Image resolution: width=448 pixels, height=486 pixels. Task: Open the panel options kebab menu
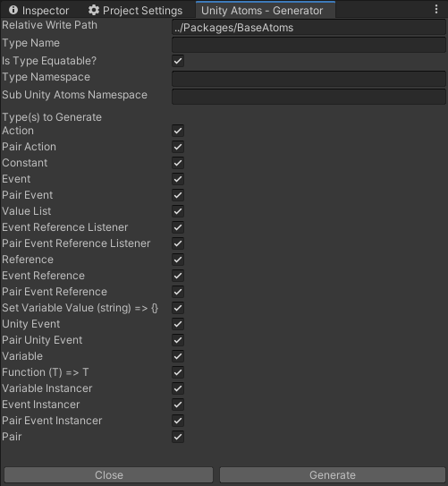pos(436,9)
